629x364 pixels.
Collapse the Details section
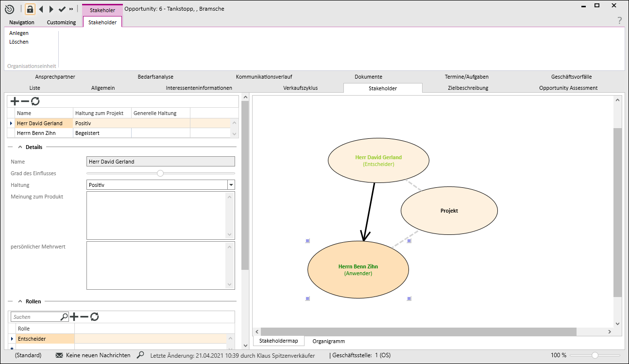20,147
